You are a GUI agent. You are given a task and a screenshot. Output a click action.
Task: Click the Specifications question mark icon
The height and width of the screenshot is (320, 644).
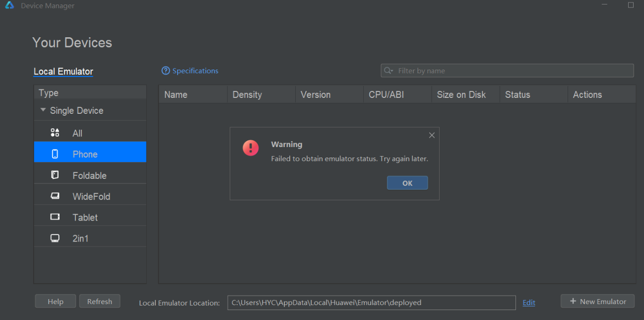pyautogui.click(x=166, y=71)
